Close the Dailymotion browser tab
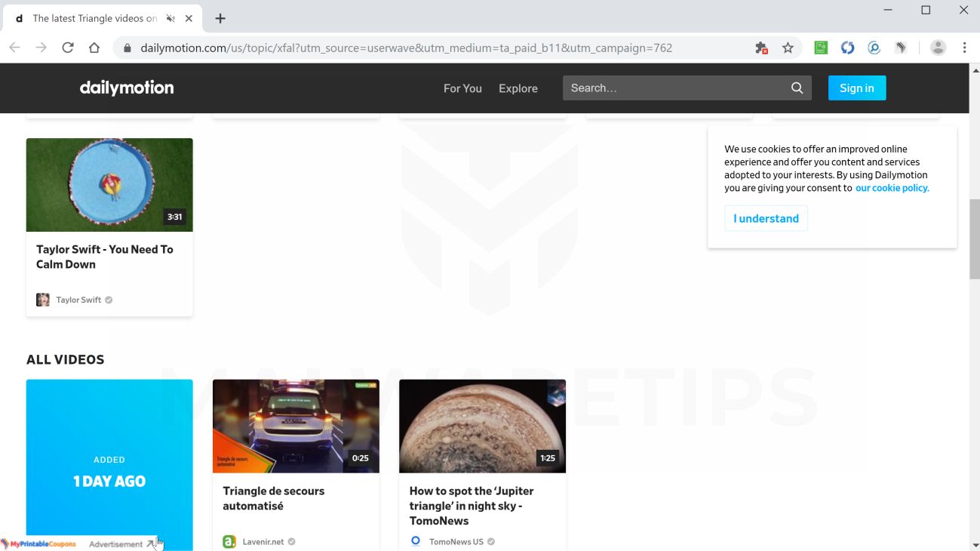 click(x=189, y=18)
